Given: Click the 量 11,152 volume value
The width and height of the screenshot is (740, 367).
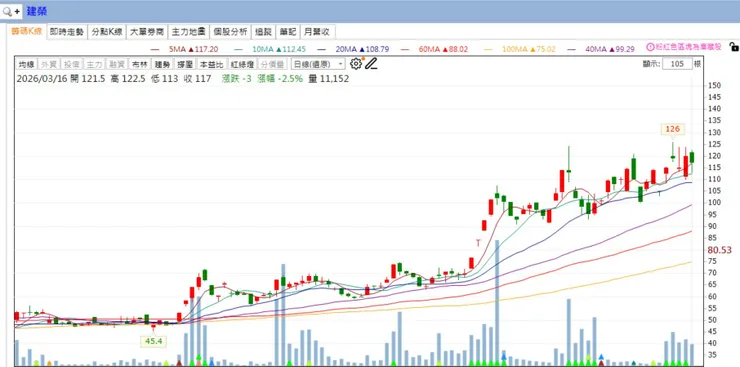Looking at the screenshot, I should point(328,79).
